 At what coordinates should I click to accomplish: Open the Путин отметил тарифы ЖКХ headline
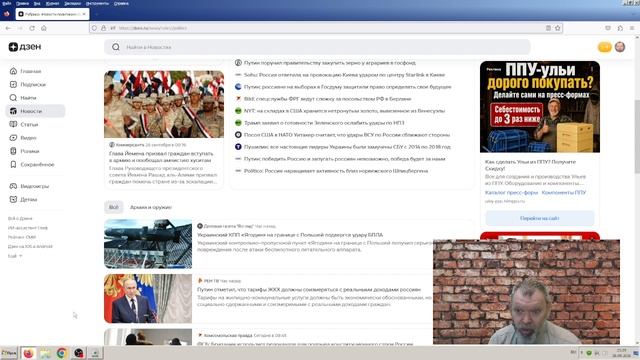tap(309, 289)
